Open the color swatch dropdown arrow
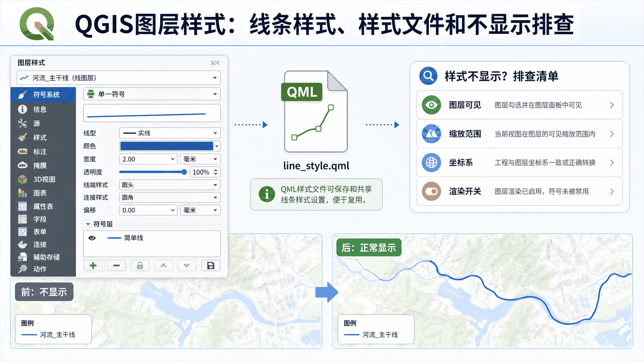The image size is (644, 362). click(x=217, y=146)
